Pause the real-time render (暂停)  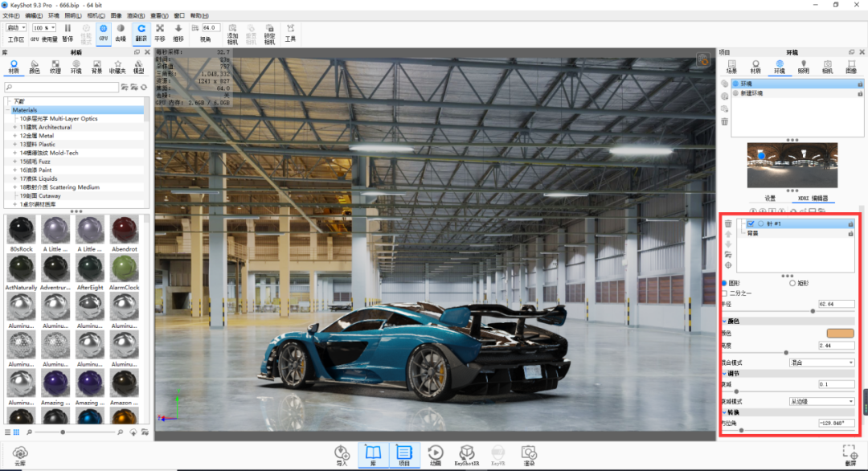(68, 33)
